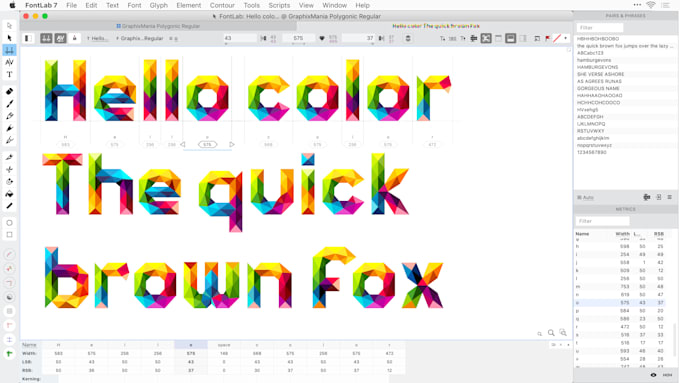Open the Glyph menu

(x=158, y=5)
